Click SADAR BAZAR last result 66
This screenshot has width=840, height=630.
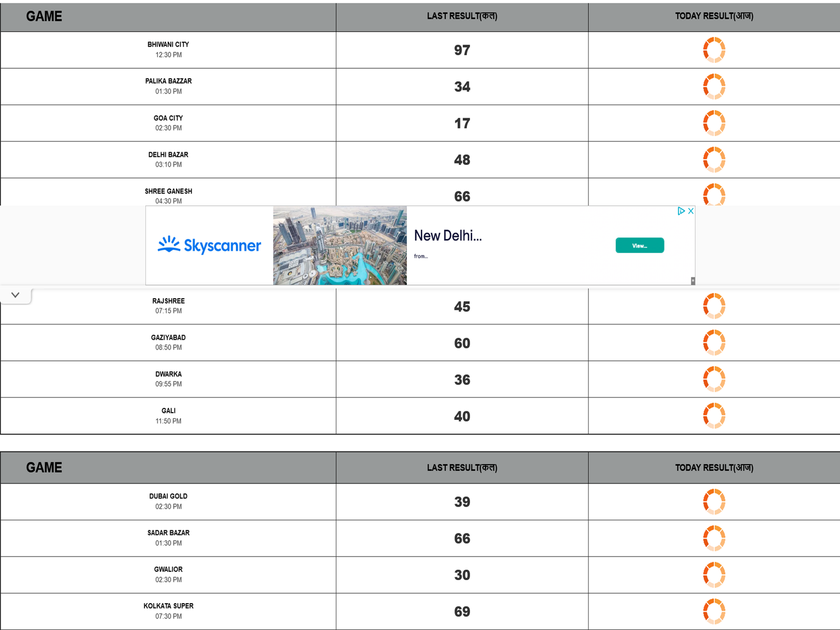(x=462, y=539)
